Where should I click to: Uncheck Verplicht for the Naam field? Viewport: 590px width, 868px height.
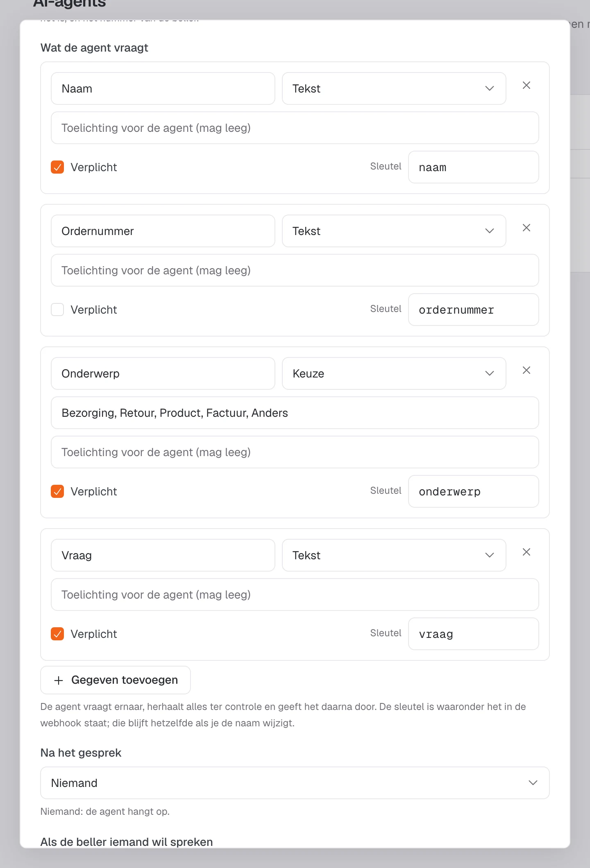coord(57,167)
